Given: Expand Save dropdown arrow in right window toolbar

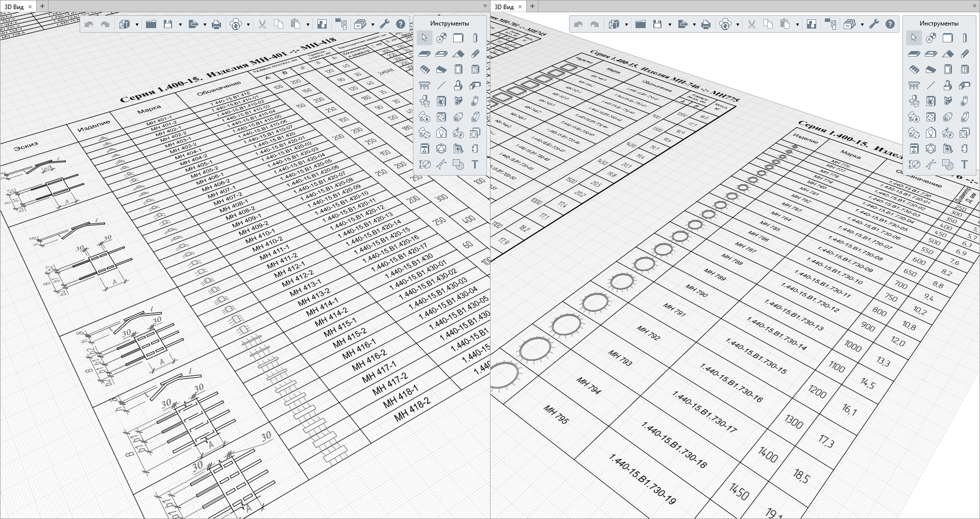Looking at the screenshot, I should (670, 24).
